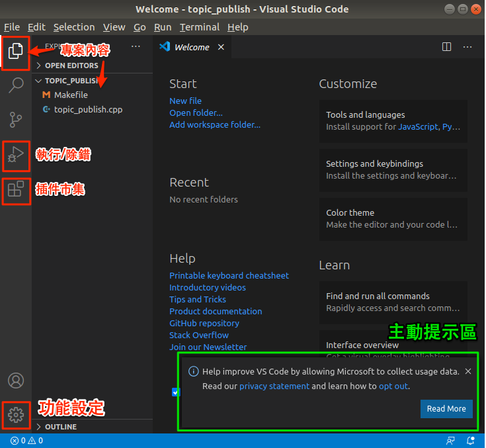
Task: Open the Extensions marketplace icon
Action: [x=15, y=189]
